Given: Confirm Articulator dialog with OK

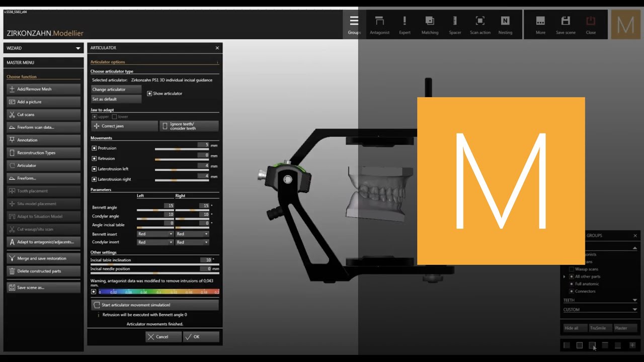Looking at the screenshot, I should (201, 337).
